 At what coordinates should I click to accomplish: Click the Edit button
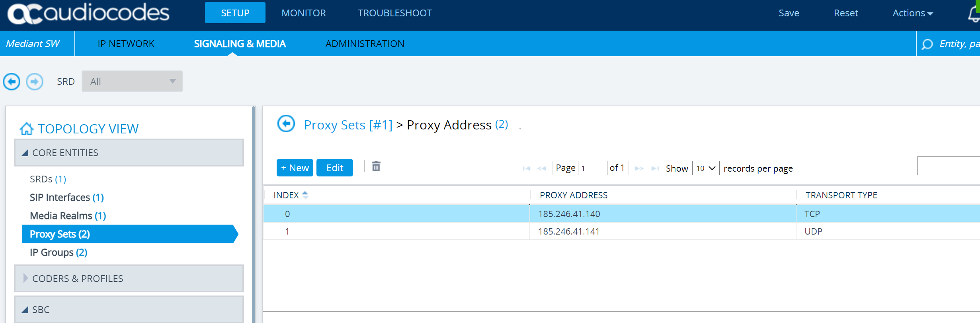tap(334, 168)
